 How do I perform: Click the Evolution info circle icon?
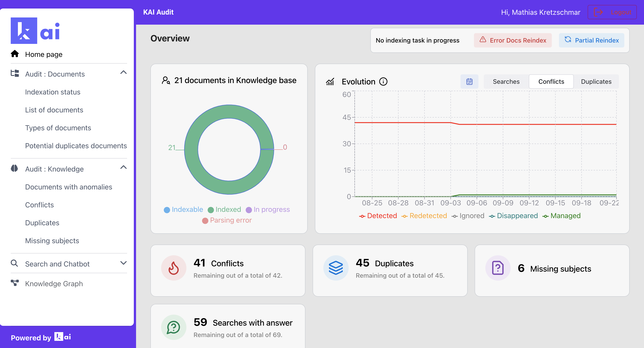[x=383, y=82]
